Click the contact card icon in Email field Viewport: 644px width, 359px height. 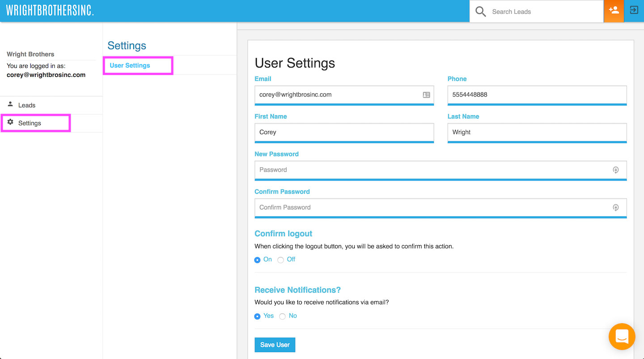(x=426, y=95)
